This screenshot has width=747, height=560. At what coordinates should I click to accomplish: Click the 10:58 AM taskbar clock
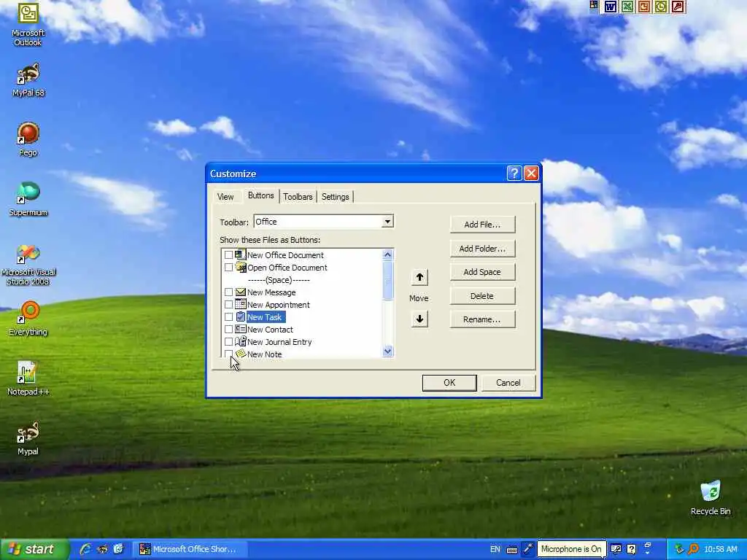720,549
